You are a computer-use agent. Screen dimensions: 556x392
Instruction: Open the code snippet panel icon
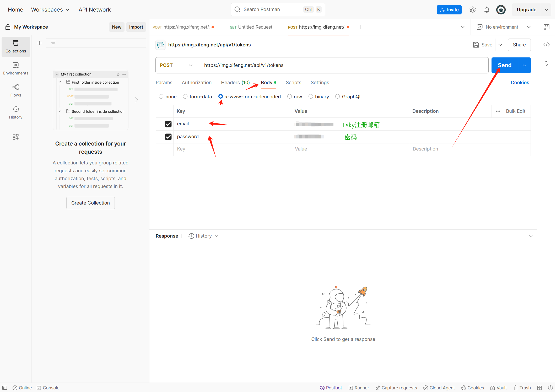point(547,45)
